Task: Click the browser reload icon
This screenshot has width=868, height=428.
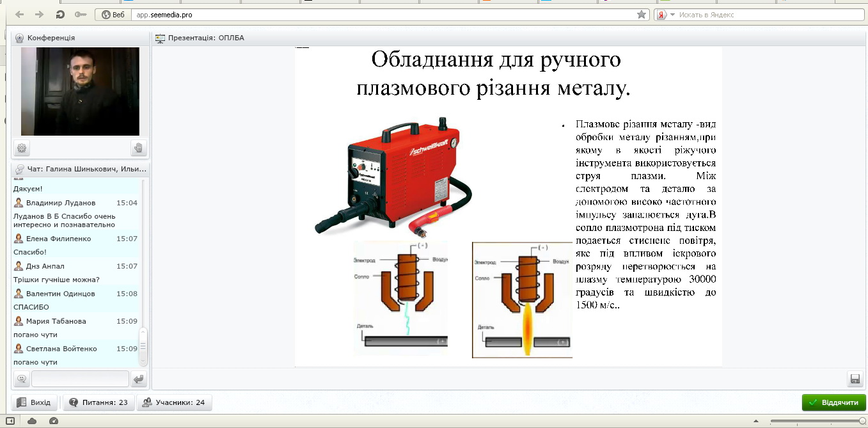Action: (x=60, y=15)
